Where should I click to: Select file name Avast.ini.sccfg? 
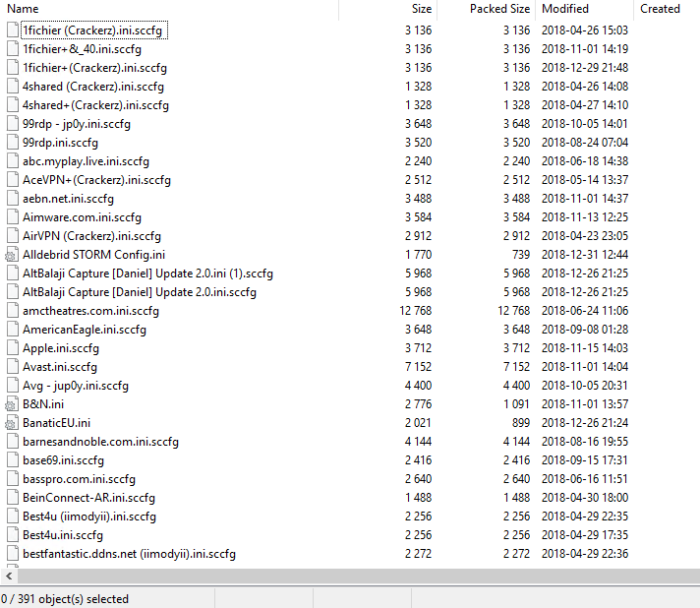tap(60, 367)
